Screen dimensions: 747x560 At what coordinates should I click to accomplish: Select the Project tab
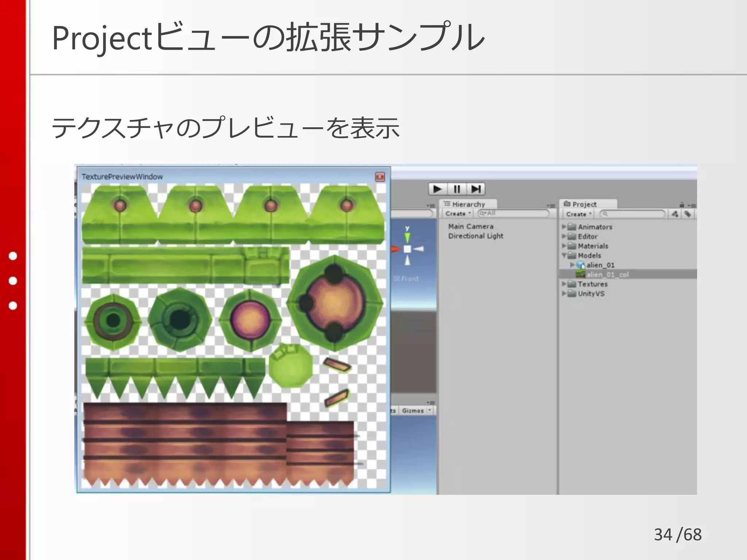pos(588,204)
